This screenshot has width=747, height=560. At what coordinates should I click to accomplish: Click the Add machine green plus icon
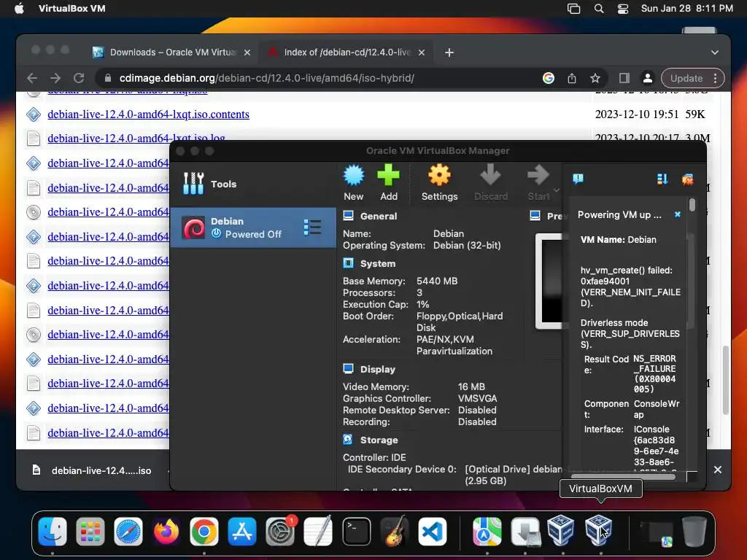click(x=388, y=175)
